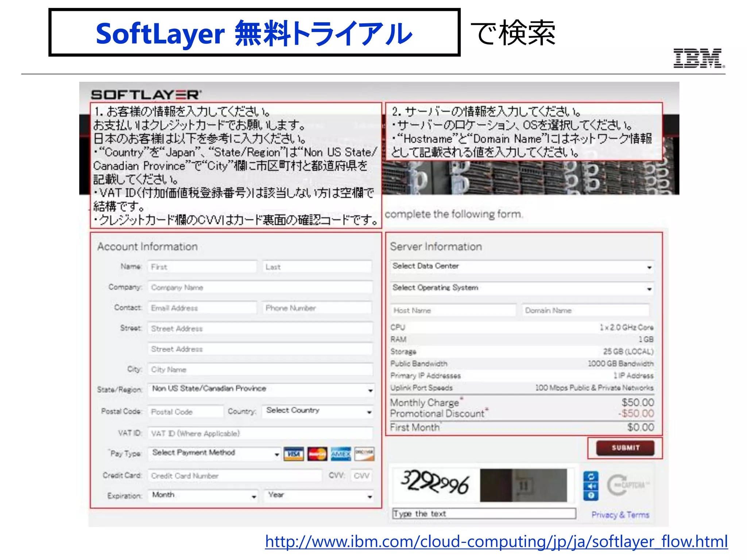Refresh the captcha with the reload icon

tap(591, 477)
